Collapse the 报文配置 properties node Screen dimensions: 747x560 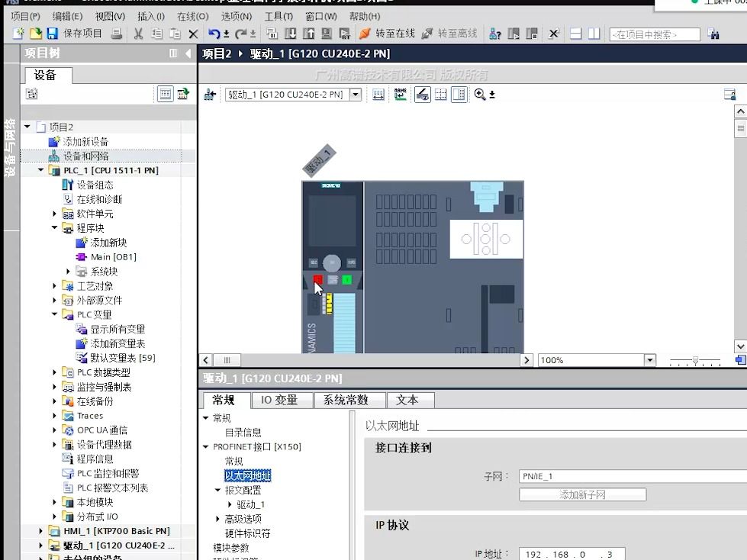tap(217, 490)
